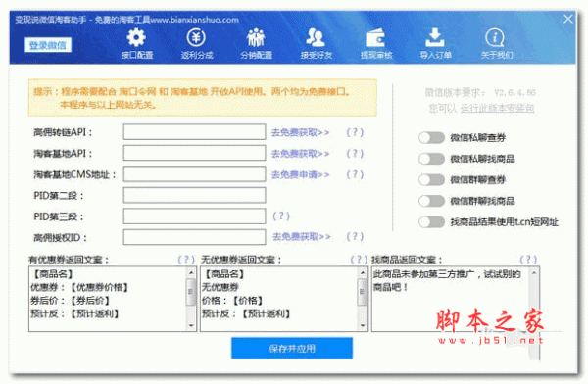Click up arrow of 无优惠券返回文案 scrollbar

[x=363, y=272]
